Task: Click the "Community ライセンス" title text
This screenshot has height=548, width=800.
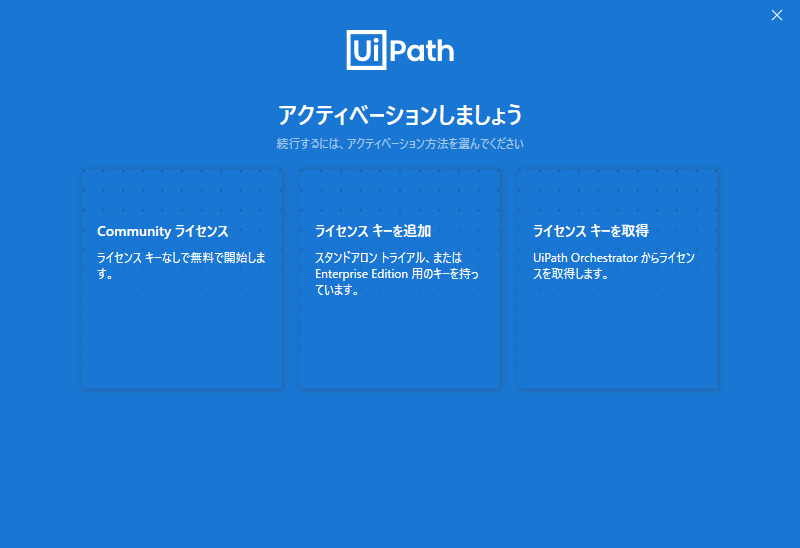Action: (x=163, y=231)
